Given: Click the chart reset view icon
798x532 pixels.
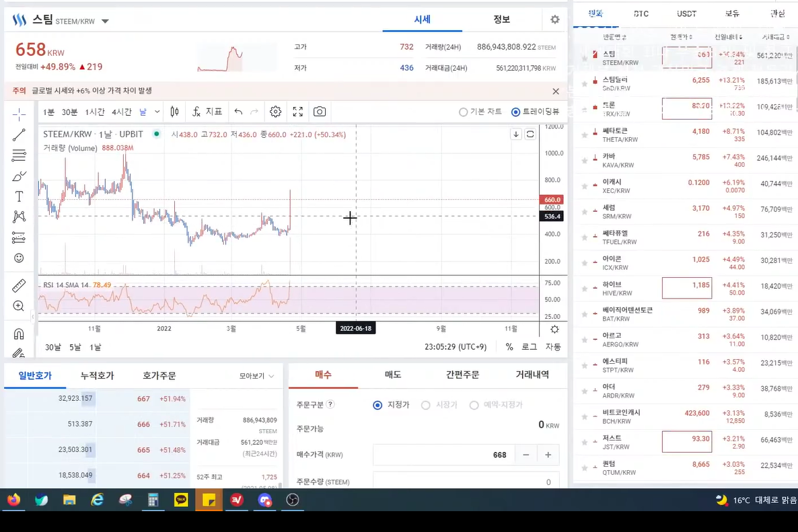Looking at the screenshot, I should (530, 135).
